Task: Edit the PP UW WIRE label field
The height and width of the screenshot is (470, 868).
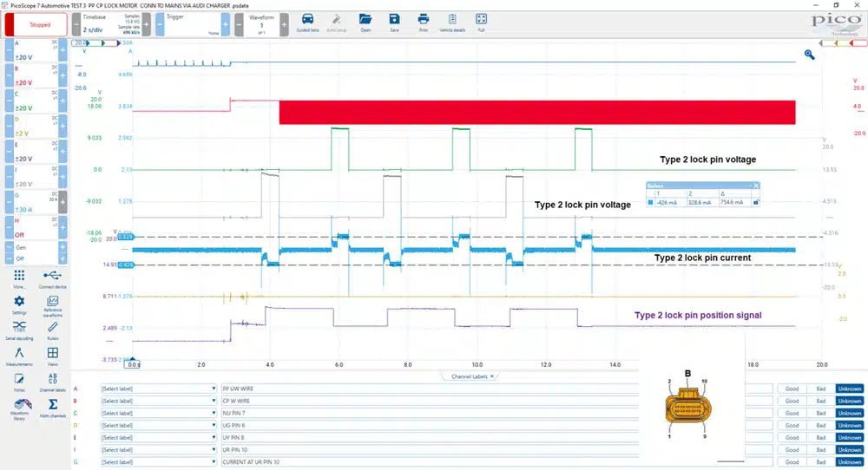Action: click(430, 388)
